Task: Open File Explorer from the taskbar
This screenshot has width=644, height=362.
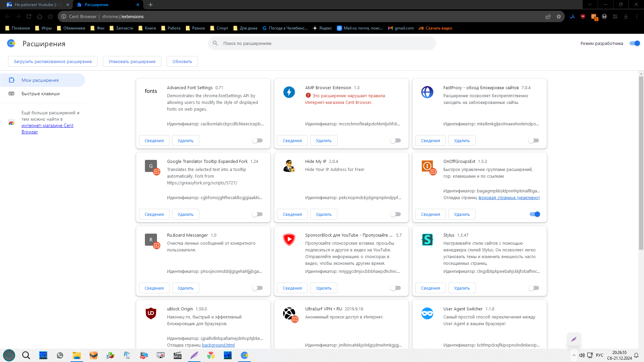Action: tap(77, 355)
